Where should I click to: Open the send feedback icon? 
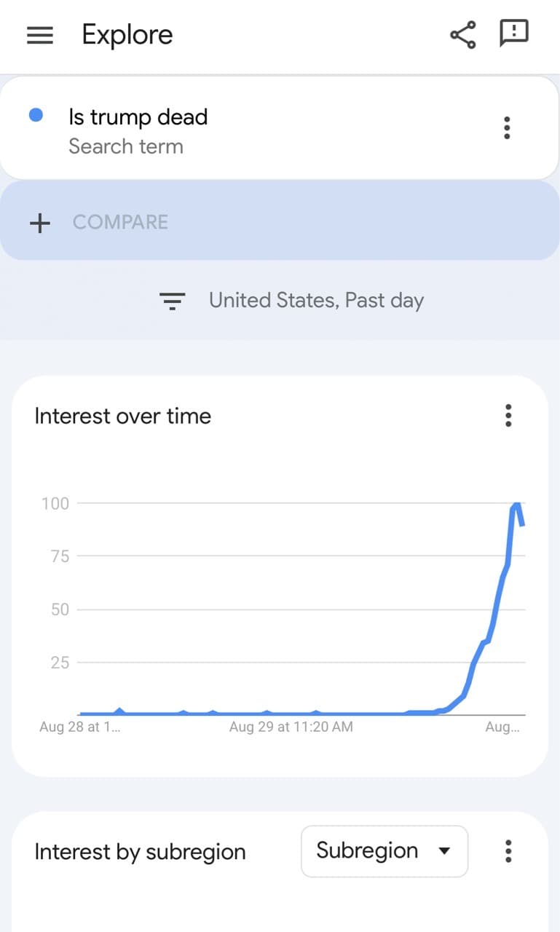(x=515, y=33)
